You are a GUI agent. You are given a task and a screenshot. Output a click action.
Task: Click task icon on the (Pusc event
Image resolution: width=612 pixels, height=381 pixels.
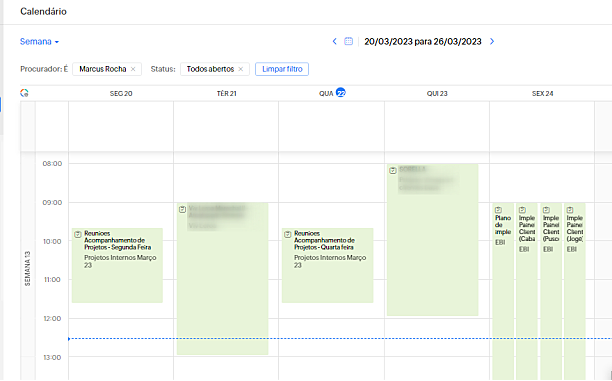546,210
